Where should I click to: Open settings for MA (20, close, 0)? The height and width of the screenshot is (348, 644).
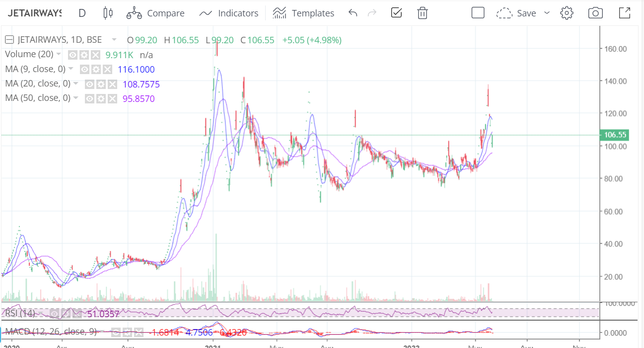coord(101,84)
